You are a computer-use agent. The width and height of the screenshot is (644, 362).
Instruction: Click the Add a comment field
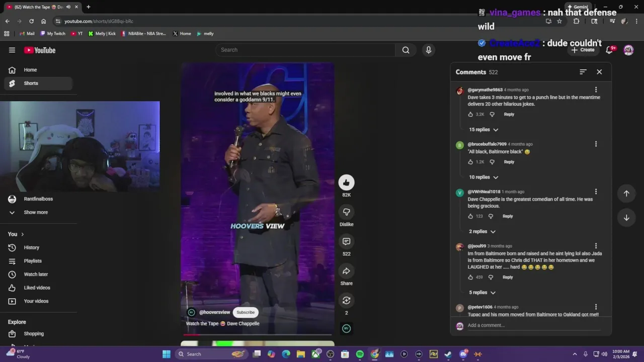coord(533,325)
